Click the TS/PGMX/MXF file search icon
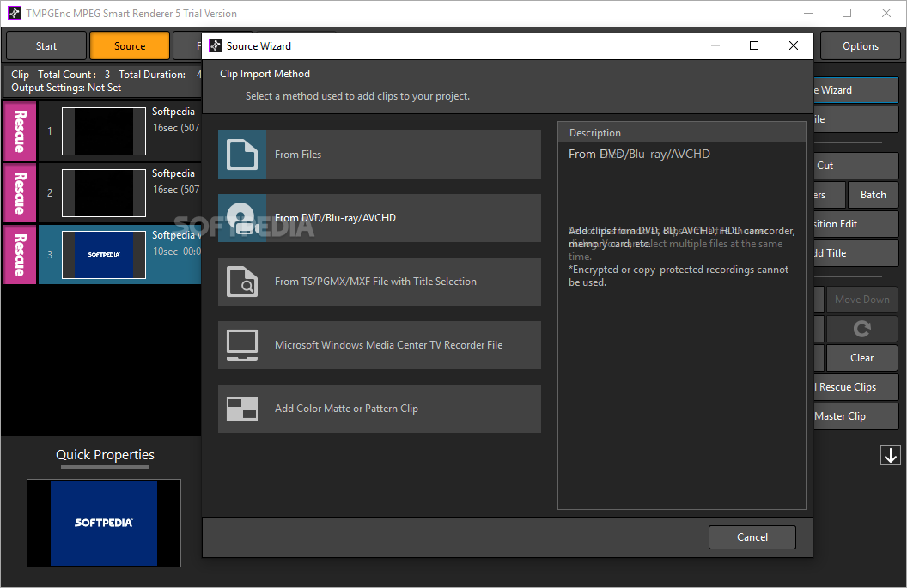 [x=242, y=282]
